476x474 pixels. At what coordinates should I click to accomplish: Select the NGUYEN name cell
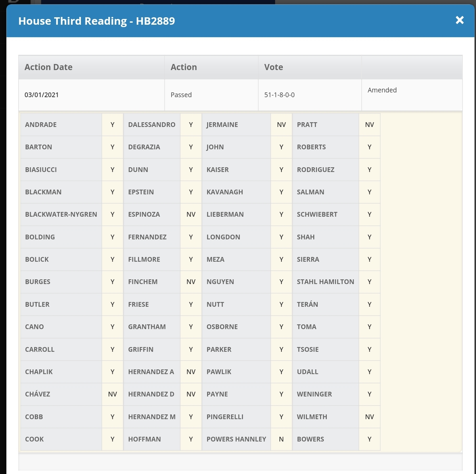coord(236,282)
